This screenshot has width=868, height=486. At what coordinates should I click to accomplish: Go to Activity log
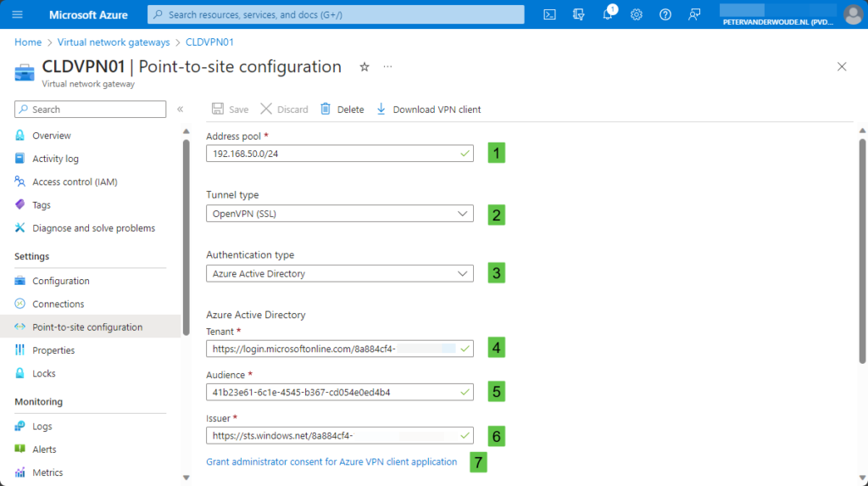click(x=55, y=159)
